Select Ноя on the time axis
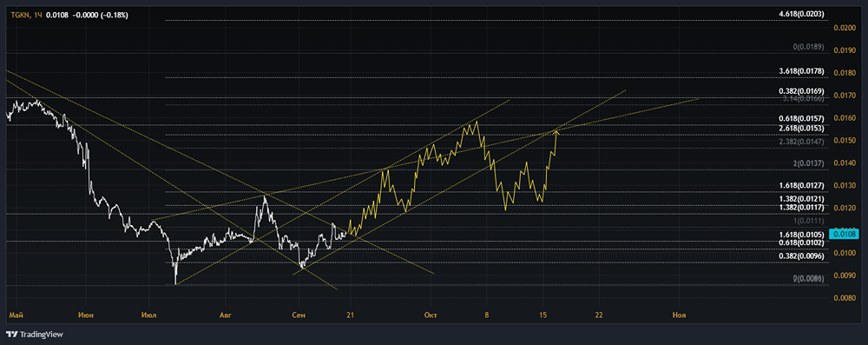This screenshot has height=345, width=868. [680, 315]
